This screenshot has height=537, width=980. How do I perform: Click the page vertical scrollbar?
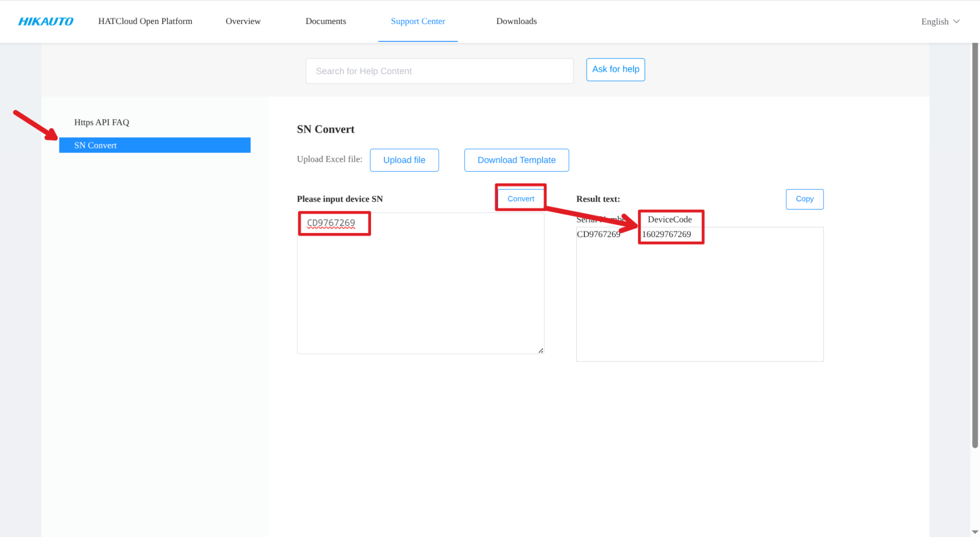click(975, 245)
